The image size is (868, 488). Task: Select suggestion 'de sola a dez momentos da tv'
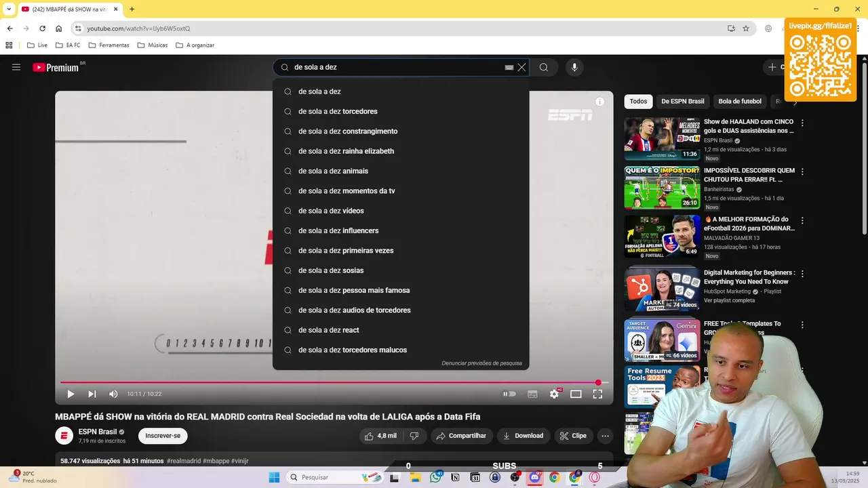(x=401, y=190)
